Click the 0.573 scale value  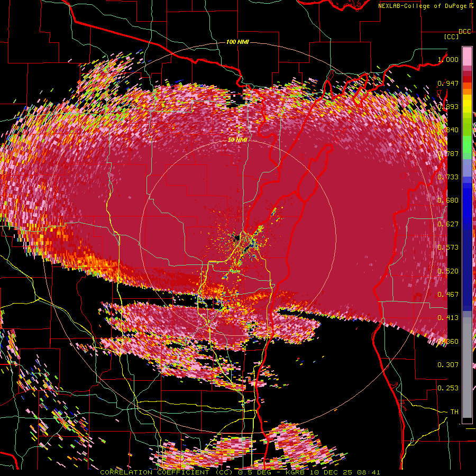pos(448,248)
